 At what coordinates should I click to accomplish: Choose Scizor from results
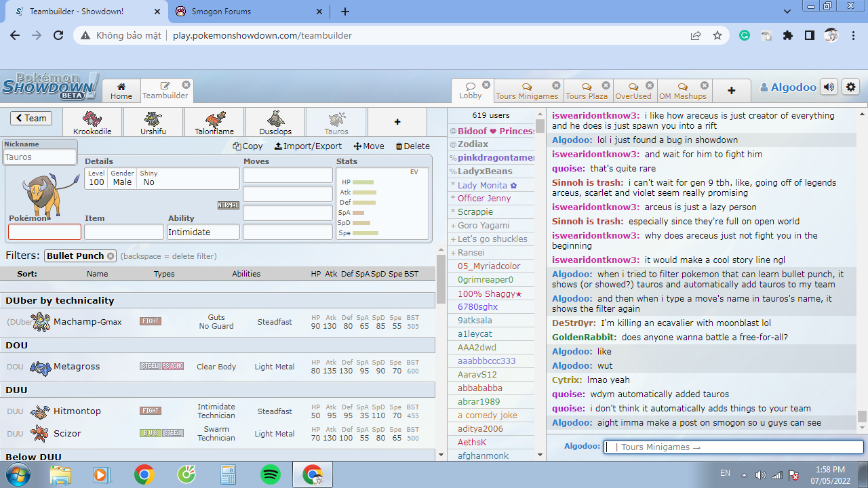[217, 434]
